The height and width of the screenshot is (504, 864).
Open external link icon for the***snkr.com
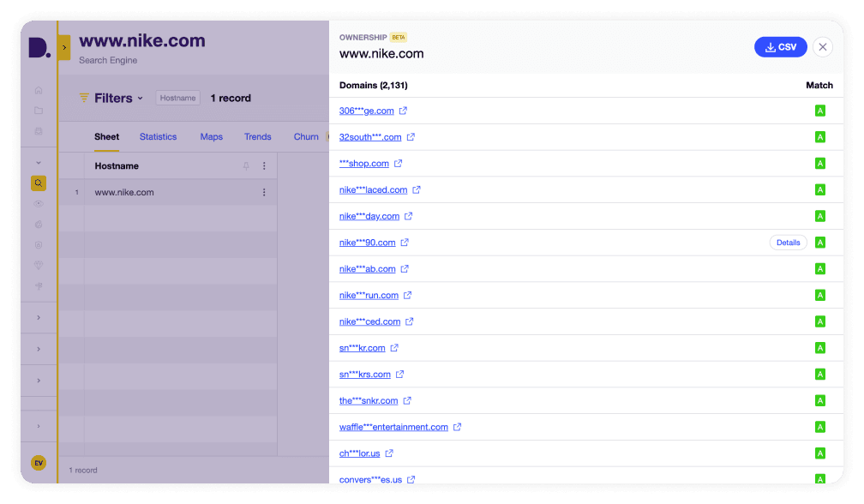pyautogui.click(x=407, y=401)
